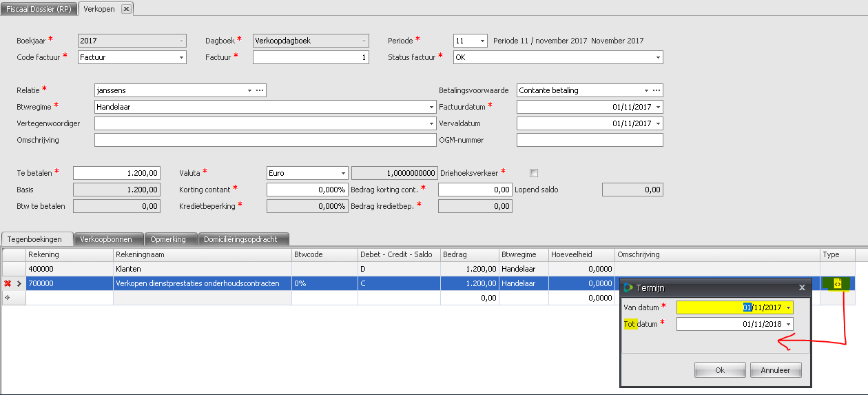Click Ok in Termijn dialog
This screenshot has width=868, height=395.
[720, 370]
